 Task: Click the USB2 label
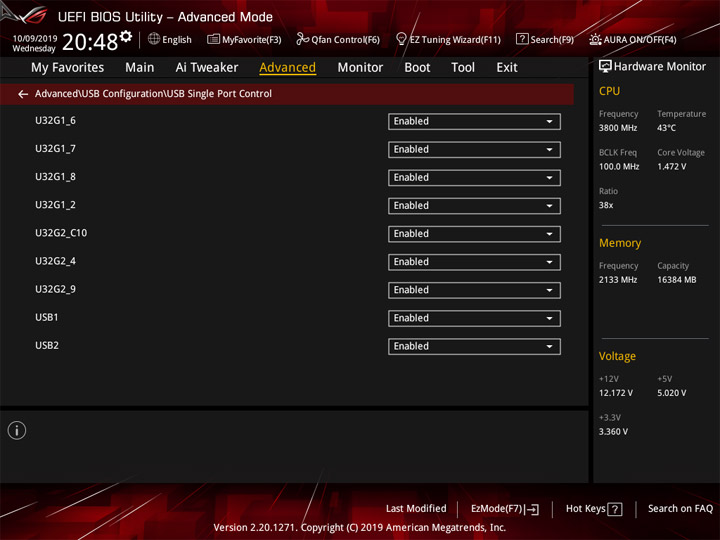[x=47, y=345]
